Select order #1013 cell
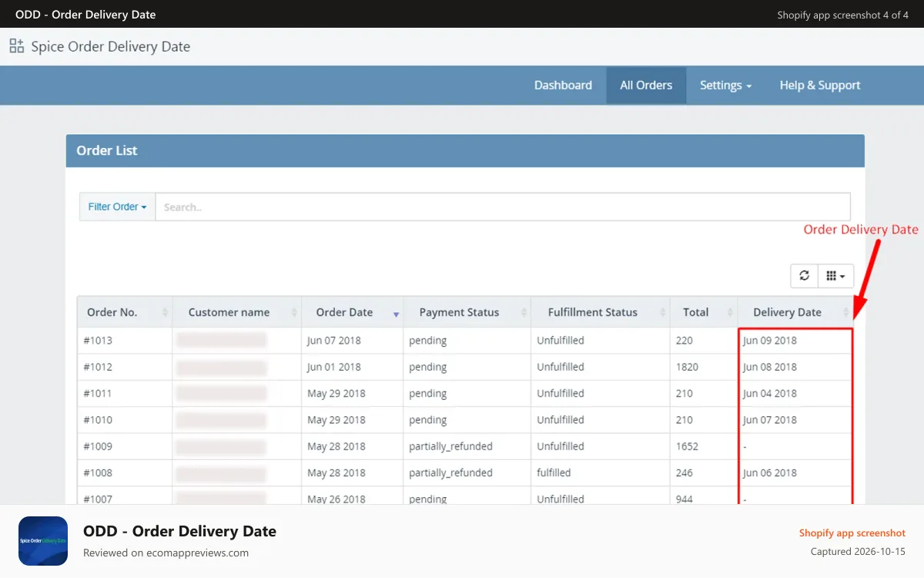Screen dimensions: 924x578 click(x=125, y=341)
